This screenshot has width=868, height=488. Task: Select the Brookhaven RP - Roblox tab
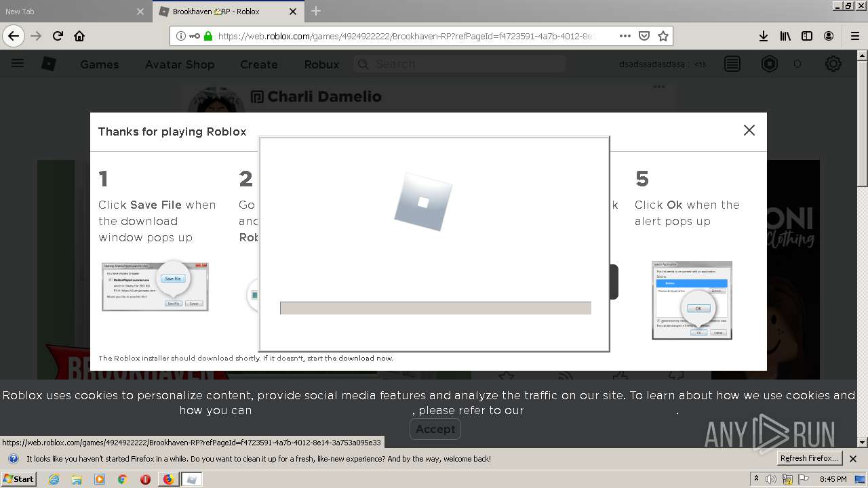pyautogui.click(x=229, y=12)
